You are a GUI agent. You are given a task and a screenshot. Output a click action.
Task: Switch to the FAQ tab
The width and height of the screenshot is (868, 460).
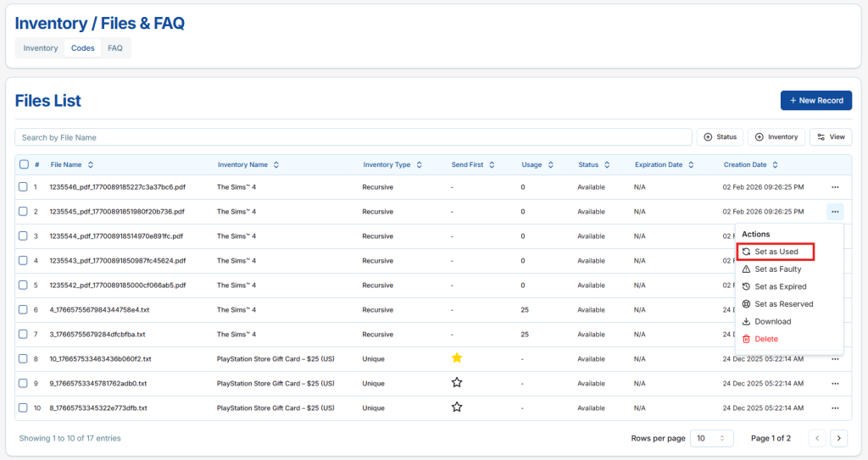(x=115, y=48)
